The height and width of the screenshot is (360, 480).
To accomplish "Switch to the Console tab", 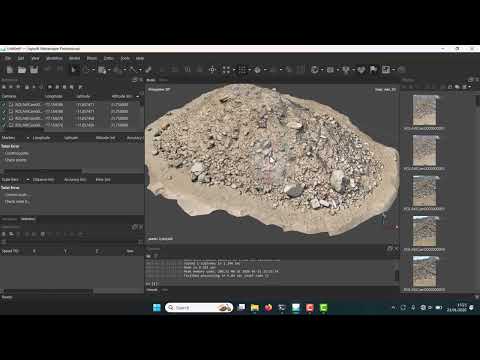I will coord(152,290).
